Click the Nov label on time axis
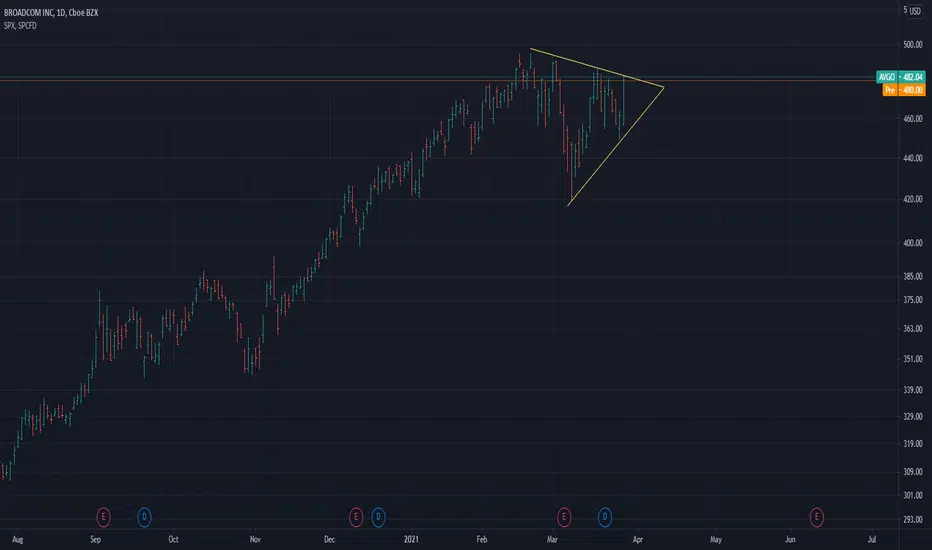This screenshot has height=550, width=932. click(x=255, y=539)
